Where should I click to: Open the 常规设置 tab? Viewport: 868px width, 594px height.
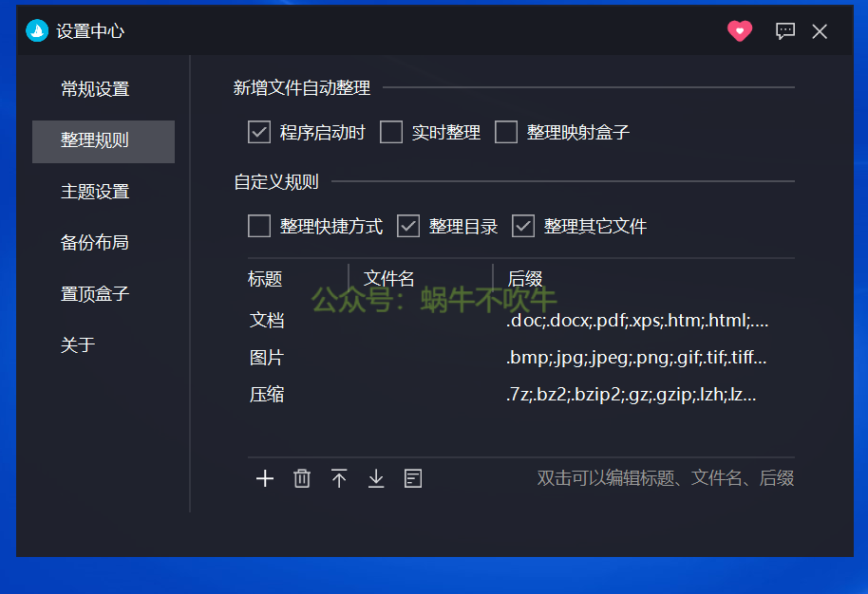point(95,89)
